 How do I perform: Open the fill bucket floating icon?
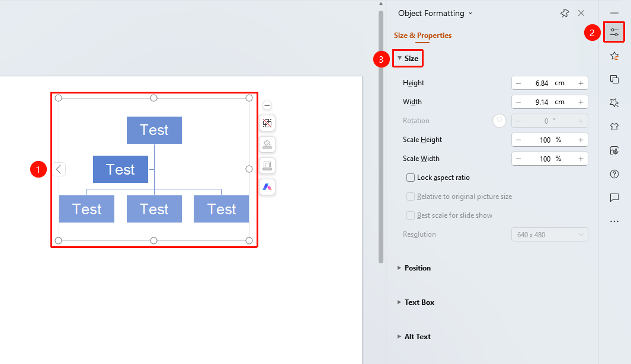267,144
